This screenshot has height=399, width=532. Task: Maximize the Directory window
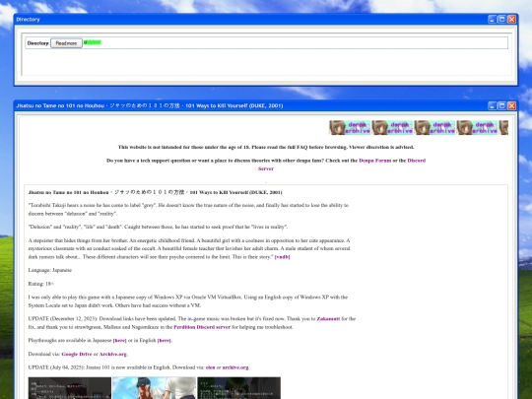[x=502, y=20]
